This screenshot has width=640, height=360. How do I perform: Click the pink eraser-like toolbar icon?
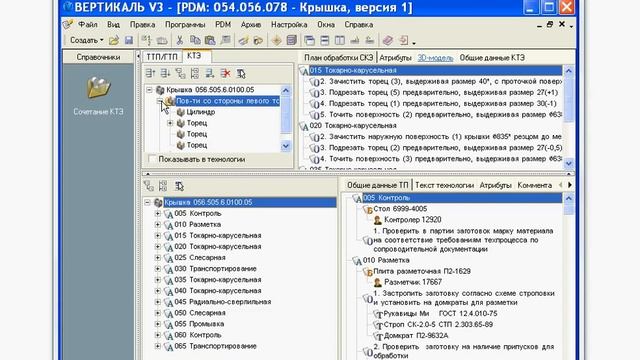[387, 40]
